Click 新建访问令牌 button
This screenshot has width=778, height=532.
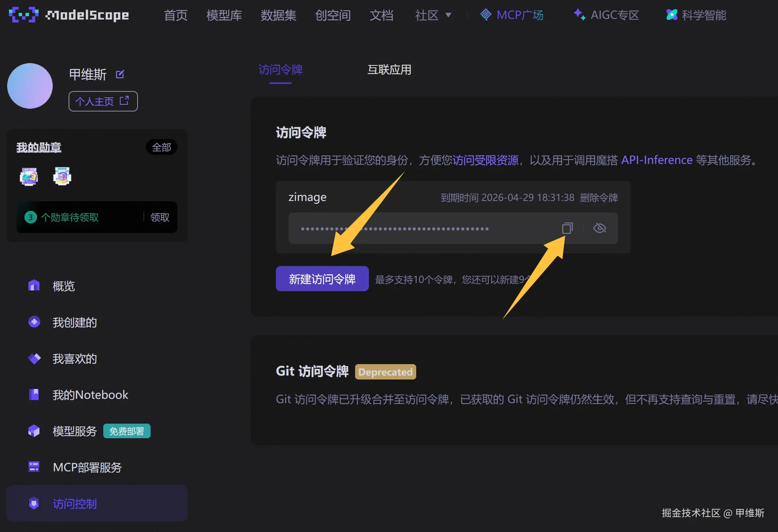pos(322,279)
